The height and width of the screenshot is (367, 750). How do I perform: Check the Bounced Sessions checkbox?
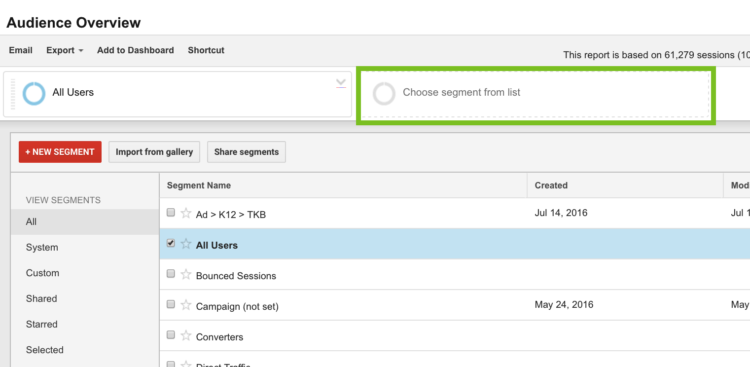point(171,274)
